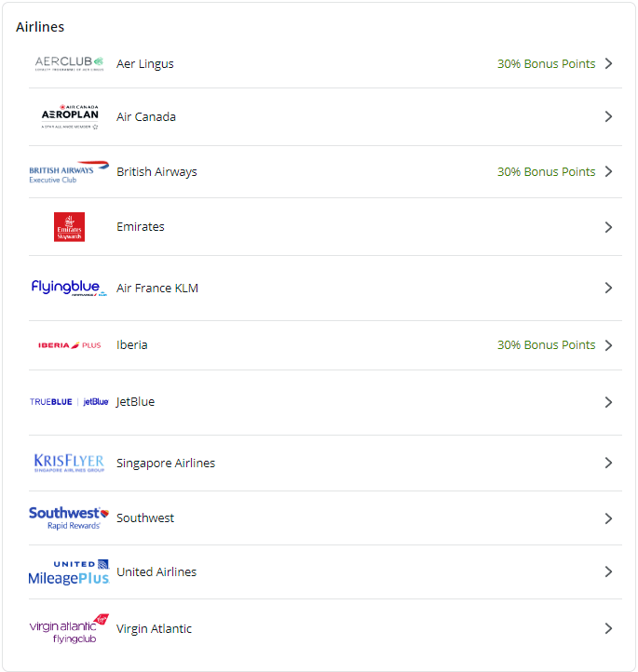Click the TrueBlue JetBlue logo
Viewport: 638px width, 672px height.
pos(69,402)
